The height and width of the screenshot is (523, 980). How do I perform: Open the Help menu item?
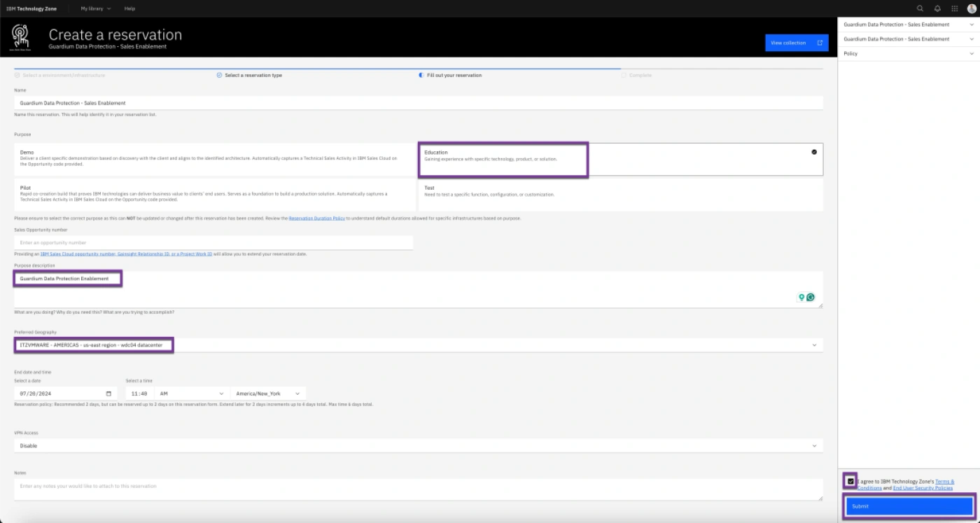coord(129,8)
